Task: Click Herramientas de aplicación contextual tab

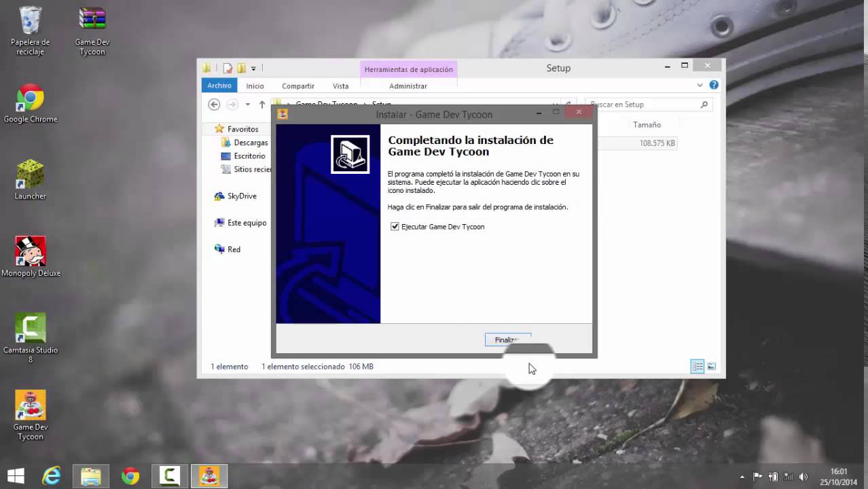Action: coord(408,69)
